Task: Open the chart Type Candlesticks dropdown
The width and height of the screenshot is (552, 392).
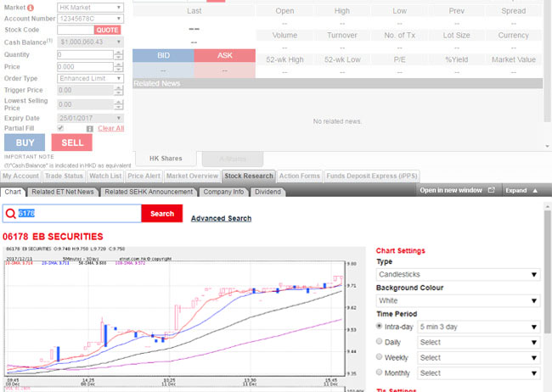Action: (x=458, y=274)
